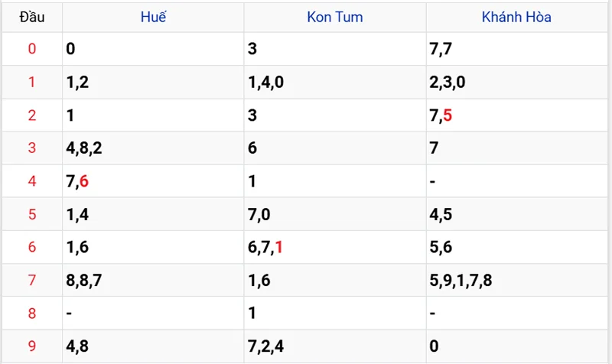Click the red 6 in Huế column

84,182
